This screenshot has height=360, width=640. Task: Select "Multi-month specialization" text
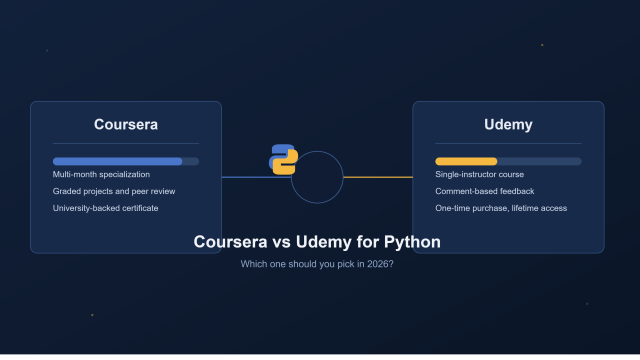click(101, 174)
